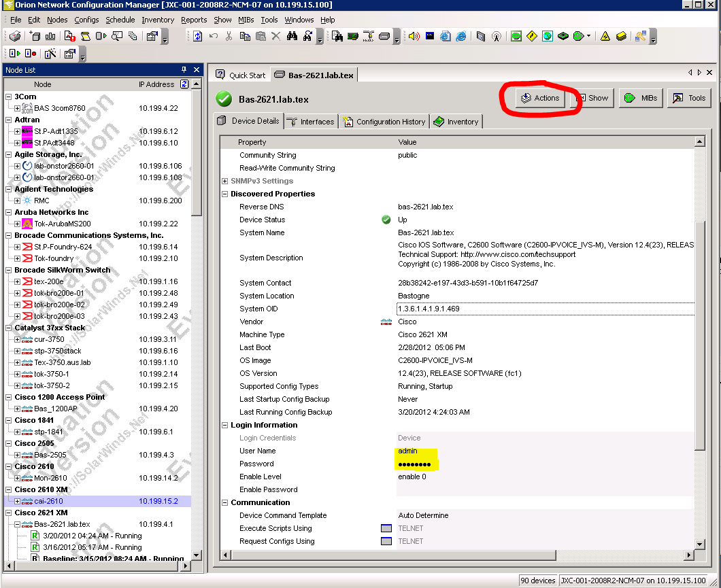Click the Internet Explorer browser icon
This screenshot has width=721, height=588.
pyautogui.click(x=460, y=36)
